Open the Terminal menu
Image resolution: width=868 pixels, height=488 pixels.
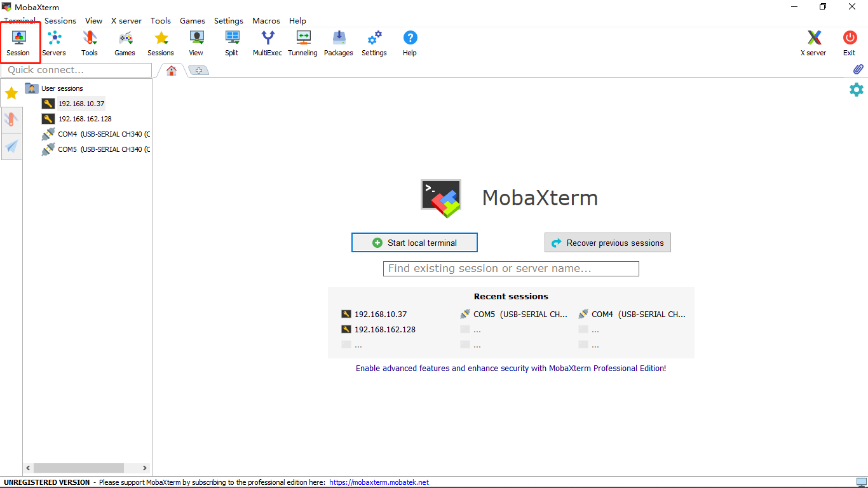20,21
